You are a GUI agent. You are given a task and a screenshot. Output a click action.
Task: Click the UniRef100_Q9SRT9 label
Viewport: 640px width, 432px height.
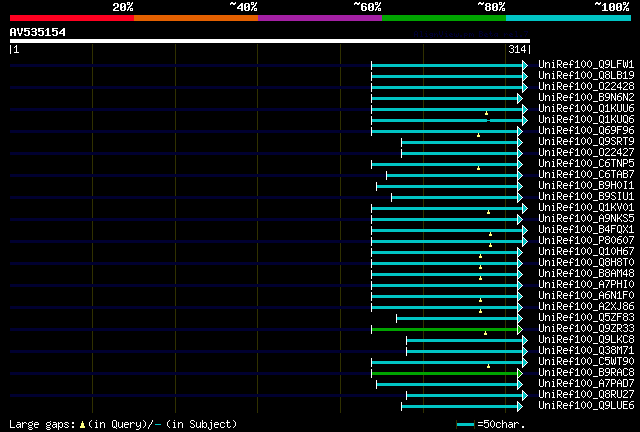tap(586, 141)
